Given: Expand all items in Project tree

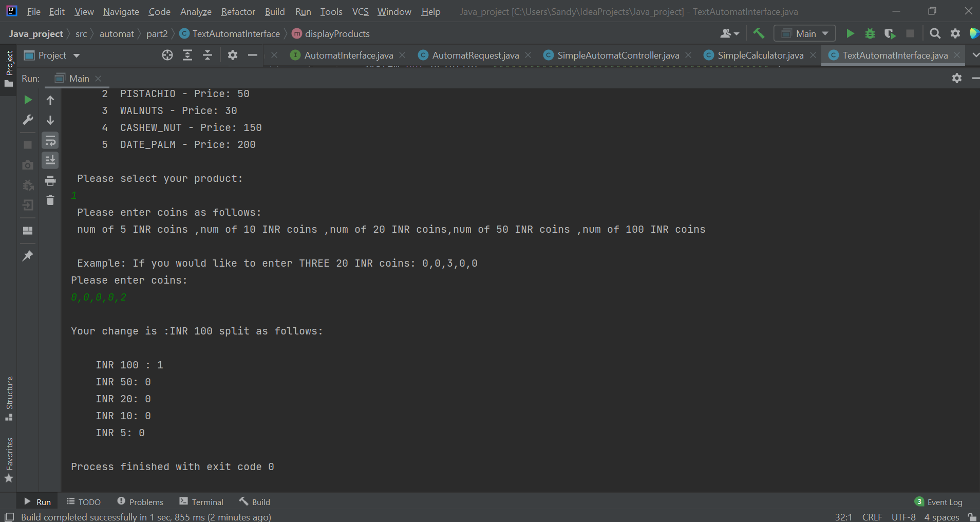Looking at the screenshot, I should click(188, 55).
